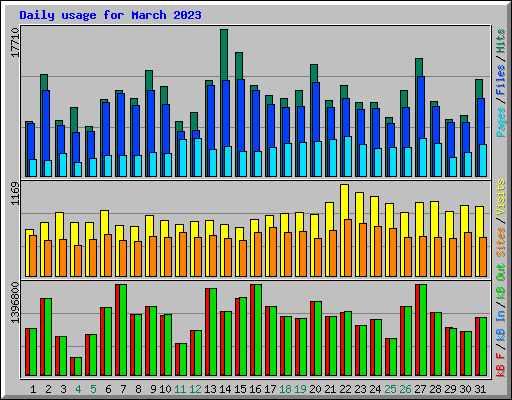Image resolution: width=512 pixels, height=400 pixels.
Task: Click the kB F legend label
Action: 501,364
